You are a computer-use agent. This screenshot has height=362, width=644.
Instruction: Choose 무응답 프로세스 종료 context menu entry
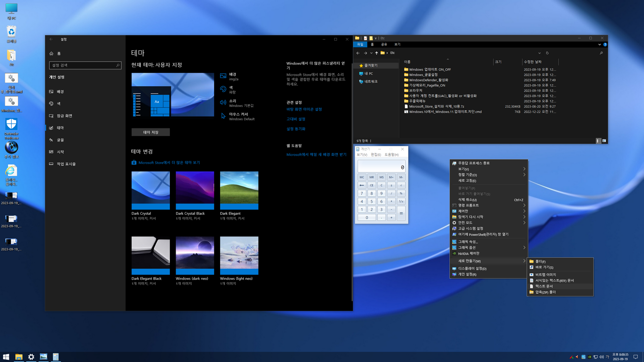[x=489, y=163]
